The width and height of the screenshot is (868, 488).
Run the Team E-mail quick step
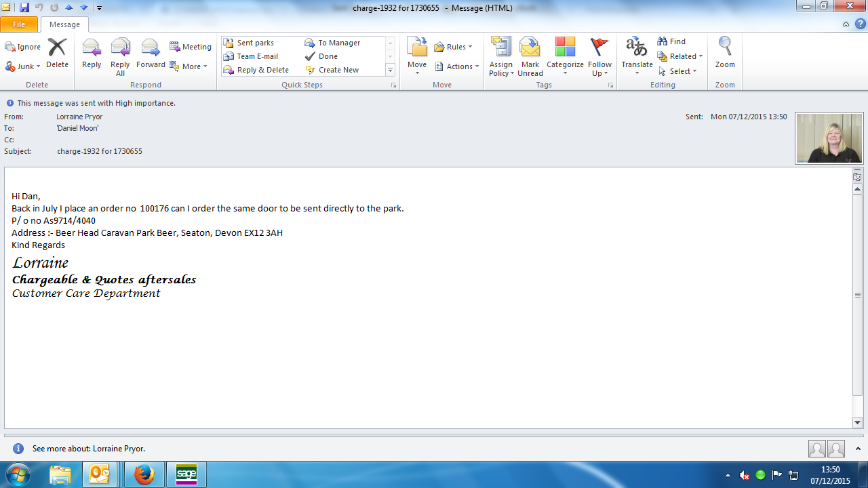click(250, 56)
